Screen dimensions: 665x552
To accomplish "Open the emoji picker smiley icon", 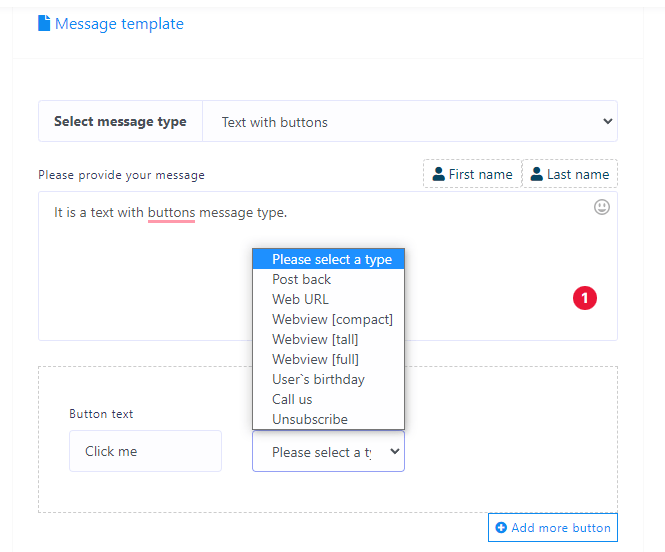I will tap(602, 207).
